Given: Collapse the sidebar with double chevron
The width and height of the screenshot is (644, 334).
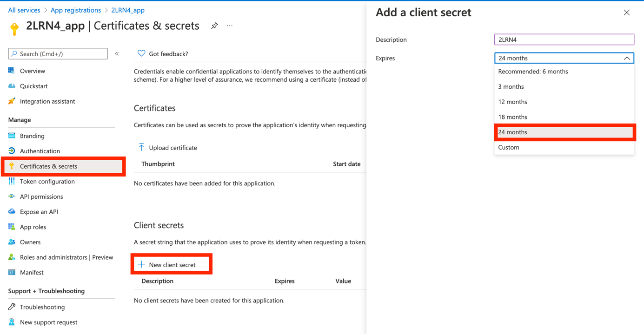Looking at the screenshot, I should (117, 54).
